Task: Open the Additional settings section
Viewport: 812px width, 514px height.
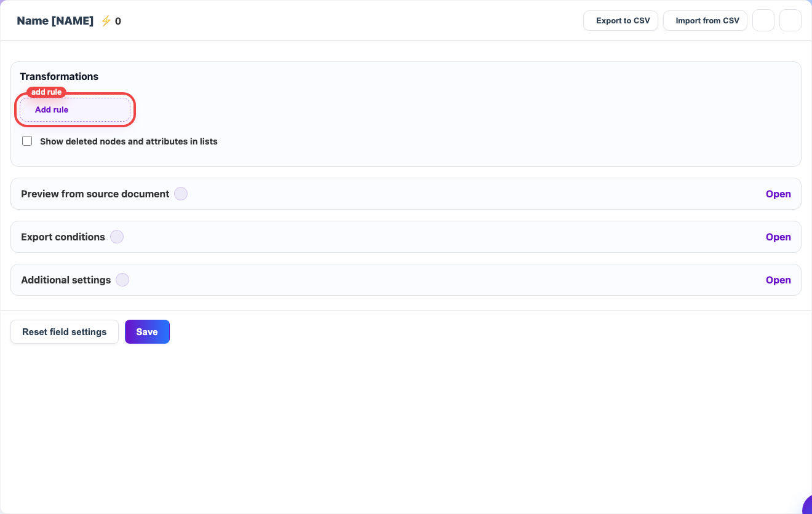Action: [x=778, y=280]
